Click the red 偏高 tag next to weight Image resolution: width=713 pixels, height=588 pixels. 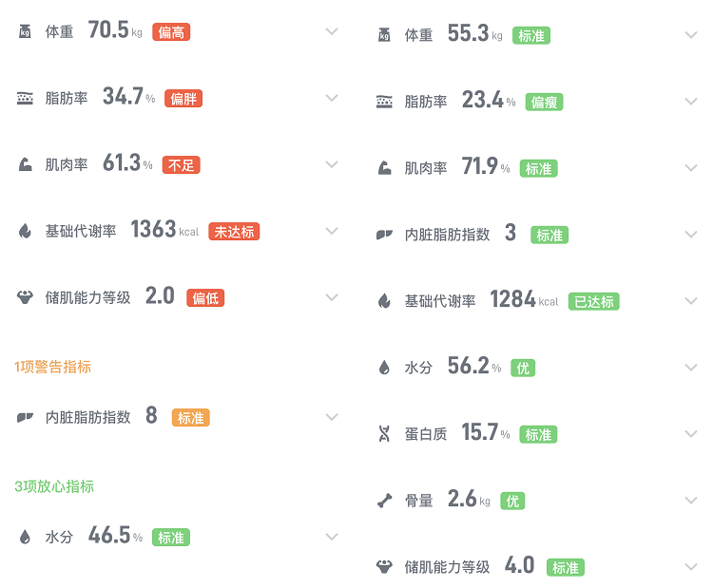click(171, 32)
